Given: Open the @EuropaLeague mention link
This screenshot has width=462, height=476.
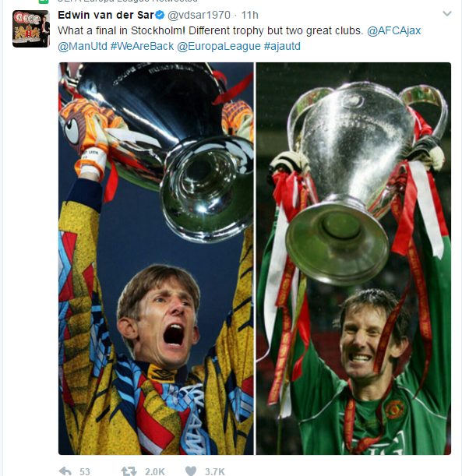Looking at the screenshot, I should point(219,46).
